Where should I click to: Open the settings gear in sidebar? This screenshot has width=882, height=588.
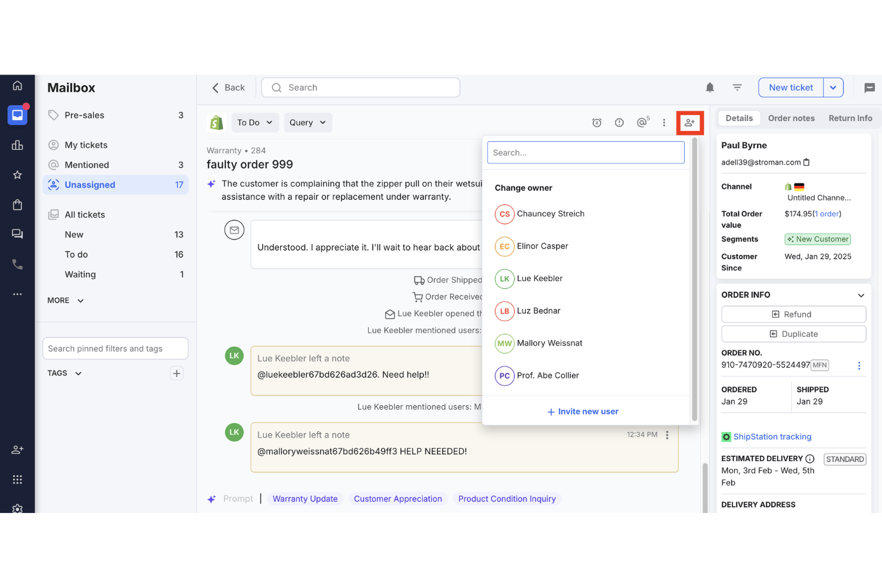[x=17, y=509]
